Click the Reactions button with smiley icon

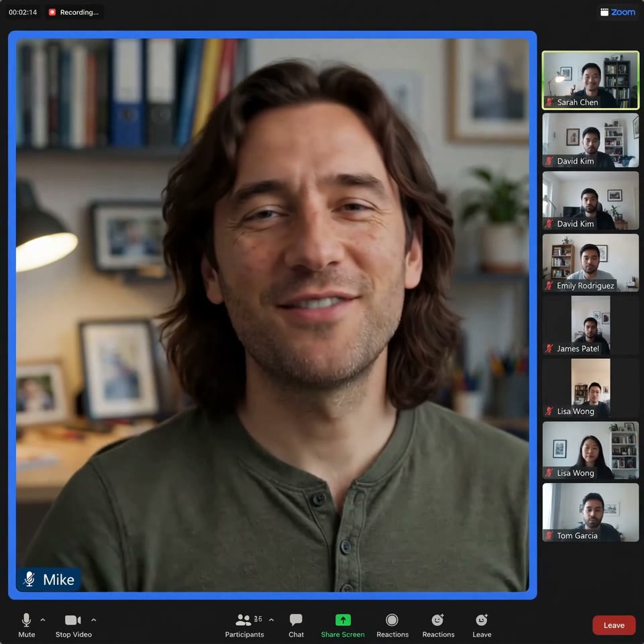pyautogui.click(x=438, y=625)
